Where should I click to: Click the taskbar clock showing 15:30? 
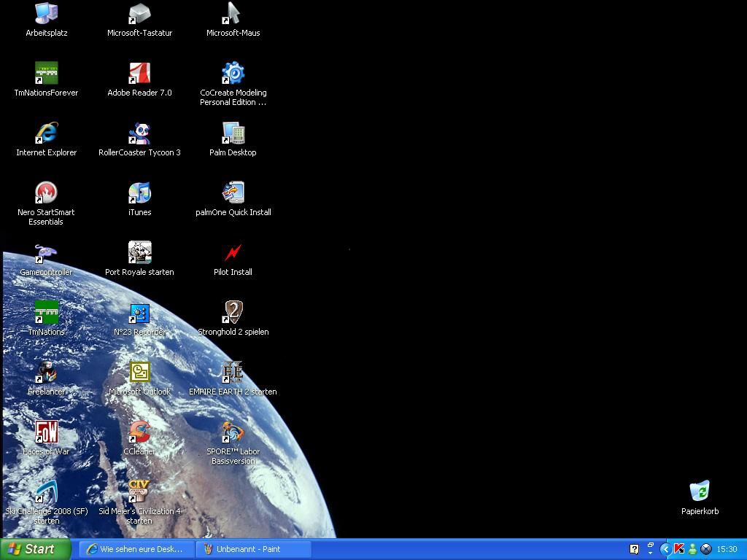(727, 549)
